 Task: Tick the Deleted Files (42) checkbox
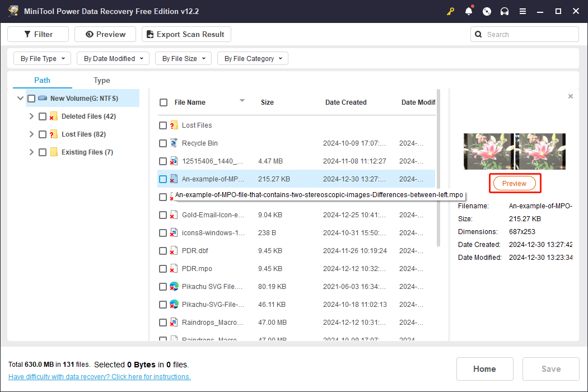point(43,116)
